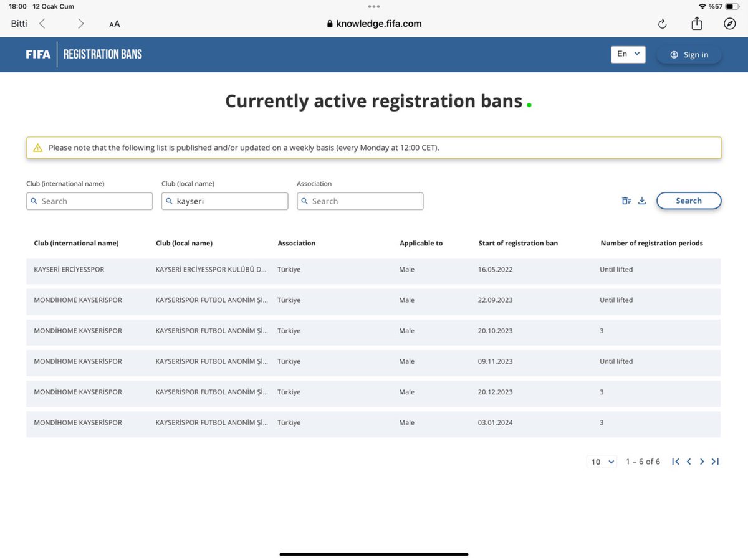Sort by Start of registration ban header
Image resolution: width=748 pixels, height=560 pixels.
(x=518, y=243)
